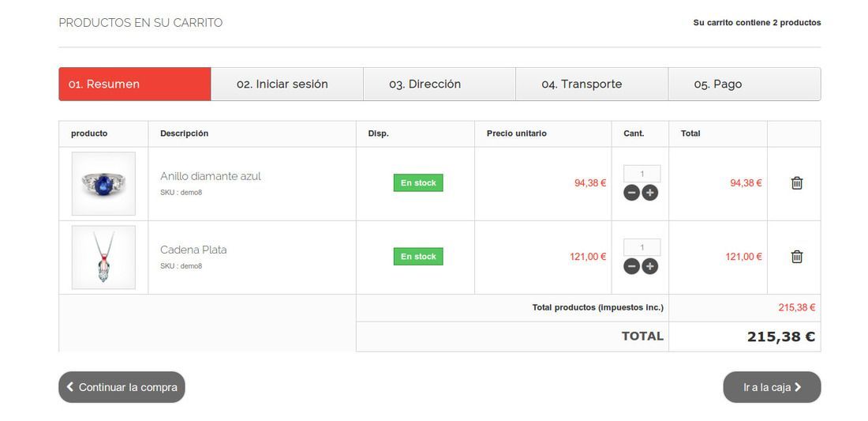The width and height of the screenshot is (868, 421).
Task: Decrease quantity of Cadena Plata
Action: pos(631,266)
